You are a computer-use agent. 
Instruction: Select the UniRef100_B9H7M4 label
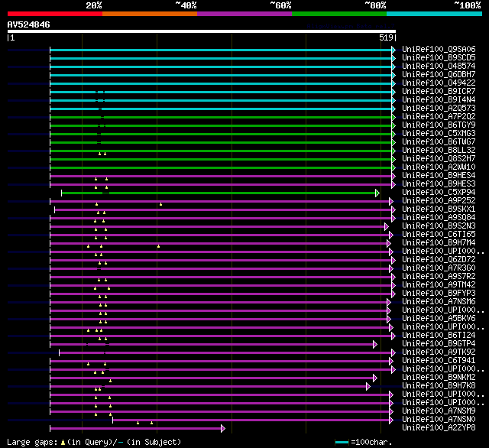[439, 243]
